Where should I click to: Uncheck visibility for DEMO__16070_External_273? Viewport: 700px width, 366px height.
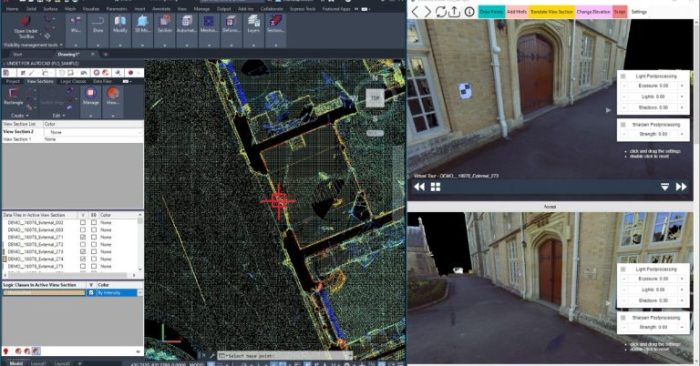pos(83,251)
